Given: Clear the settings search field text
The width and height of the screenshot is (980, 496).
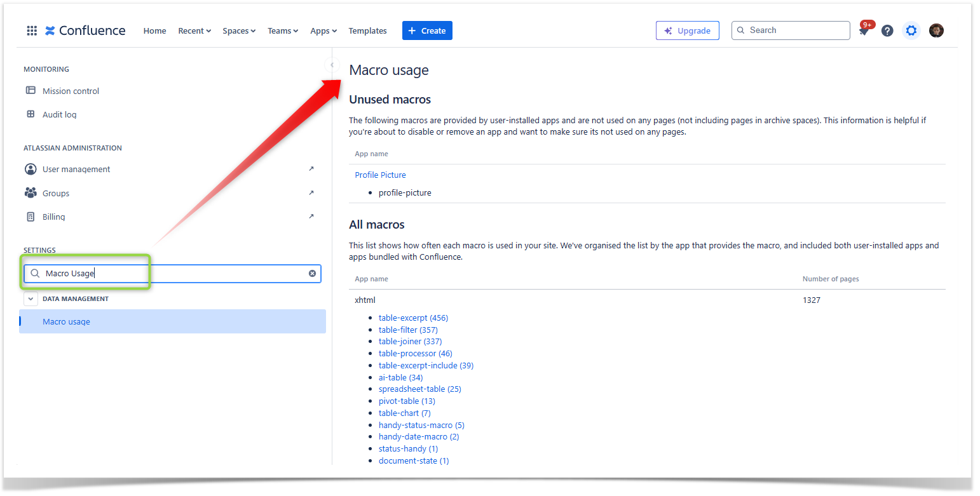Looking at the screenshot, I should tap(312, 274).
